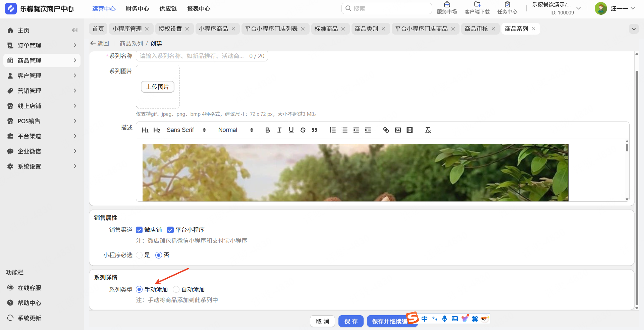
Task: Expand 商品管理 menu
Action: click(42, 60)
